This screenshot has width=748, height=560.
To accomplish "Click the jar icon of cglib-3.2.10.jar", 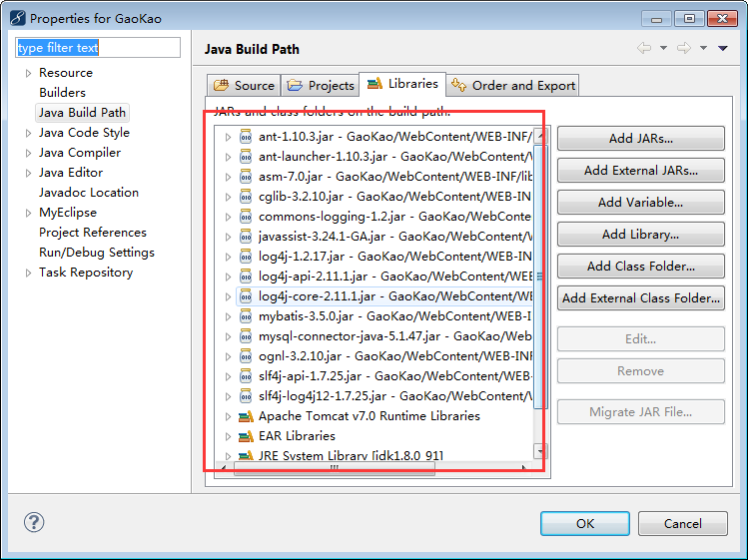I will (246, 197).
